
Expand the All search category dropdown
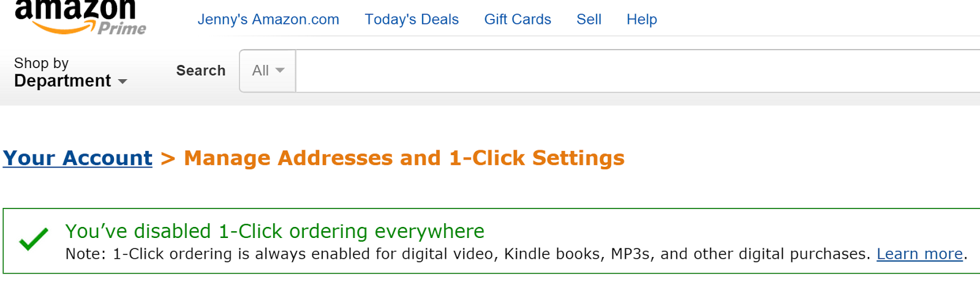point(268,71)
